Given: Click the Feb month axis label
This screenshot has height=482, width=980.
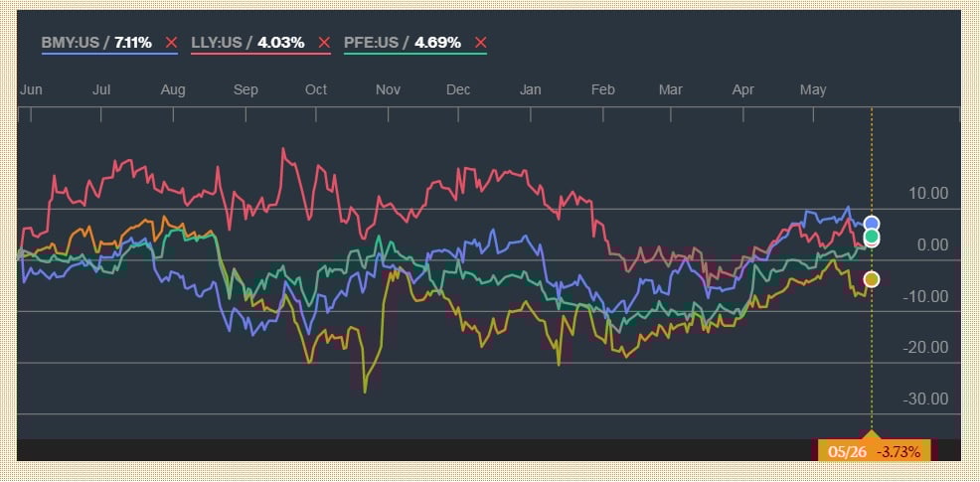Looking at the screenshot, I should click(602, 89).
